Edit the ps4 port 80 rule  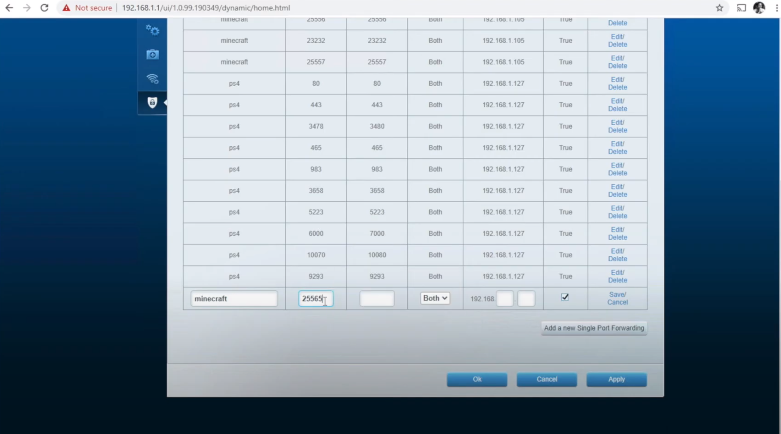[618, 80]
